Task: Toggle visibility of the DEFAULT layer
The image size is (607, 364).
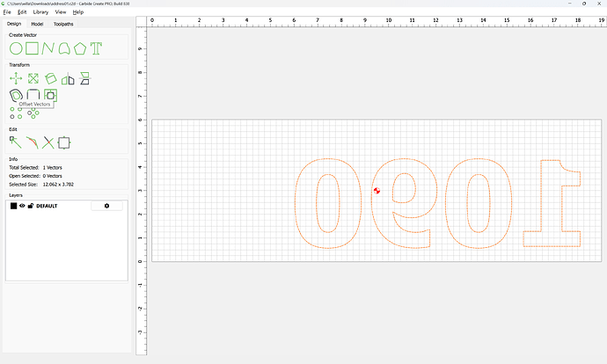Action: pos(22,206)
